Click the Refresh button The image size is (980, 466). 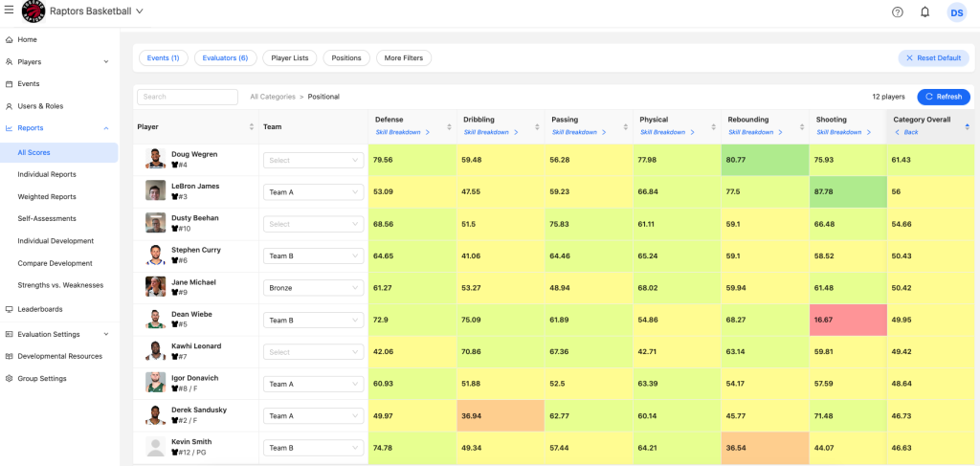coord(943,97)
